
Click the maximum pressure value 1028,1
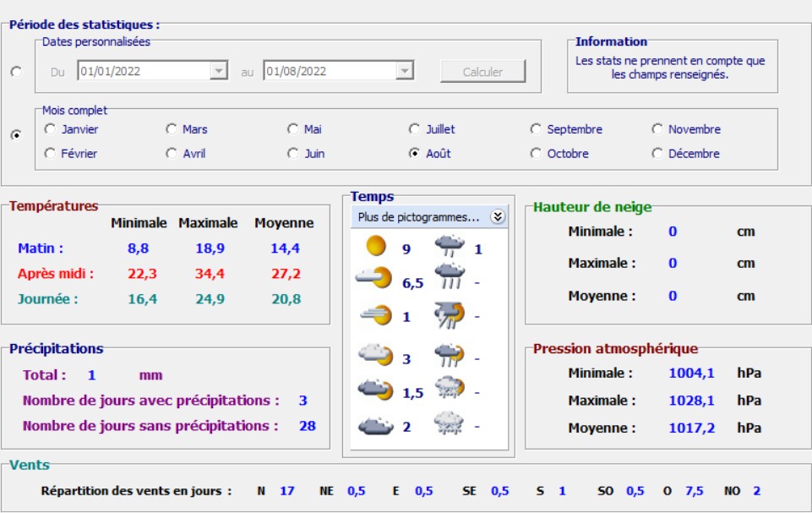pos(691,401)
